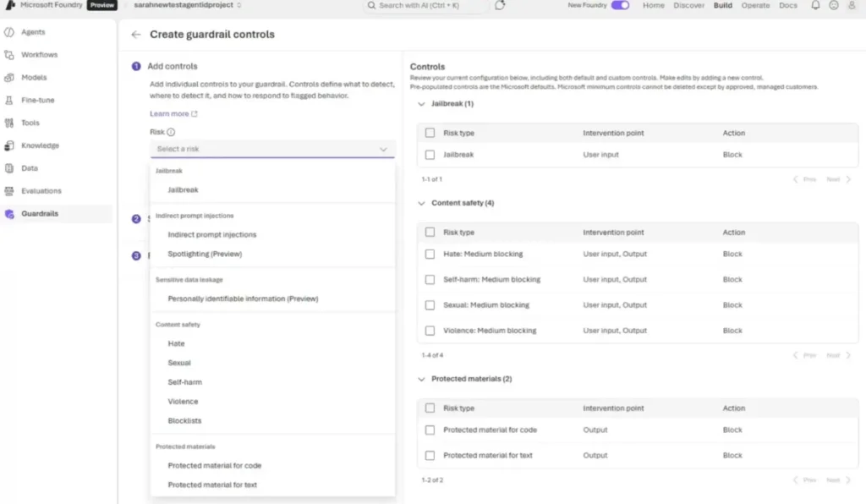Check the Hate: Medium blocking checkbox

[430, 254]
